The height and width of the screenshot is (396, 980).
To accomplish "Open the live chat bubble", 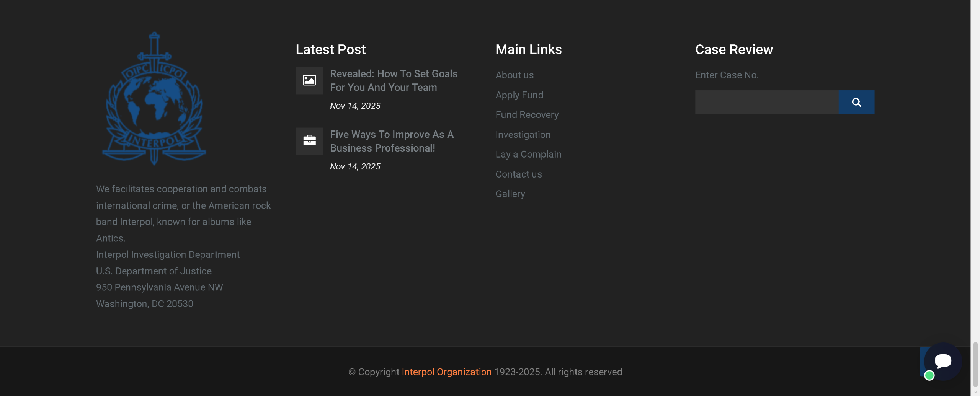I will pyautogui.click(x=942, y=361).
